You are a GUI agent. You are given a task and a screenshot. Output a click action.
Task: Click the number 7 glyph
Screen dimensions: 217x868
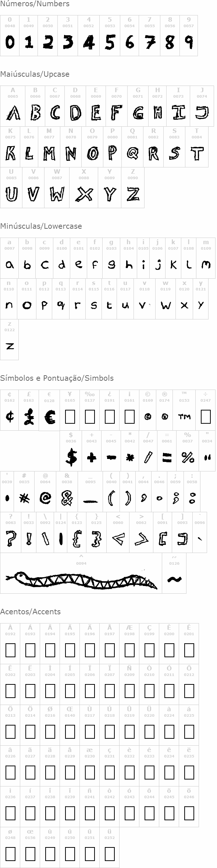pos(150,43)
